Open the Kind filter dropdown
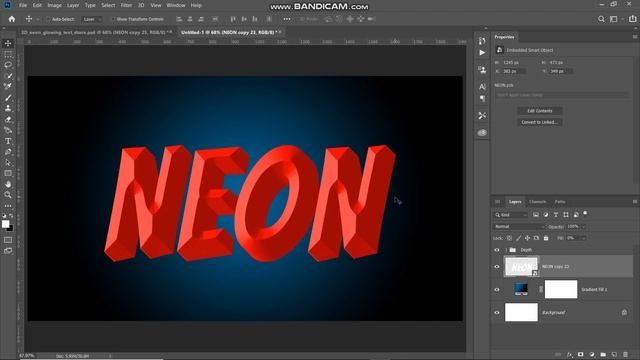The width and height of the screenshot is (640, 360). (x=511, y=215)
